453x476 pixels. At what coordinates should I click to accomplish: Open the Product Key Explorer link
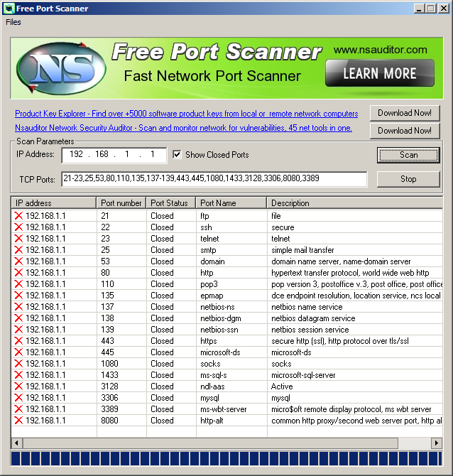click(x=186, y=114)
